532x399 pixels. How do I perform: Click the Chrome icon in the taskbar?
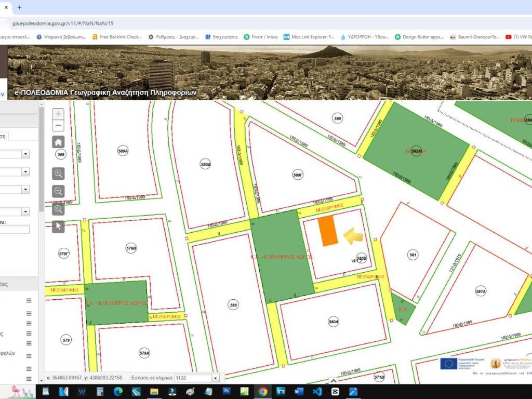pyautogui.click(x=263, y=391)
